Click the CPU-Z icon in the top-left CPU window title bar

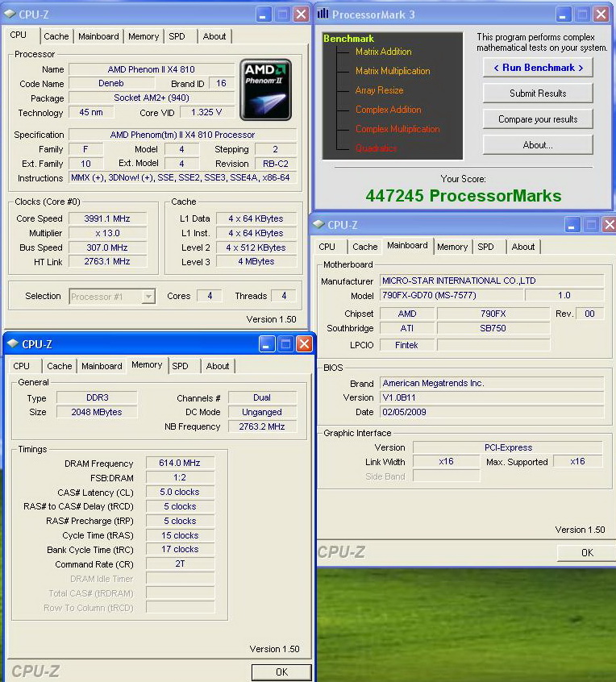pos(10,14)
